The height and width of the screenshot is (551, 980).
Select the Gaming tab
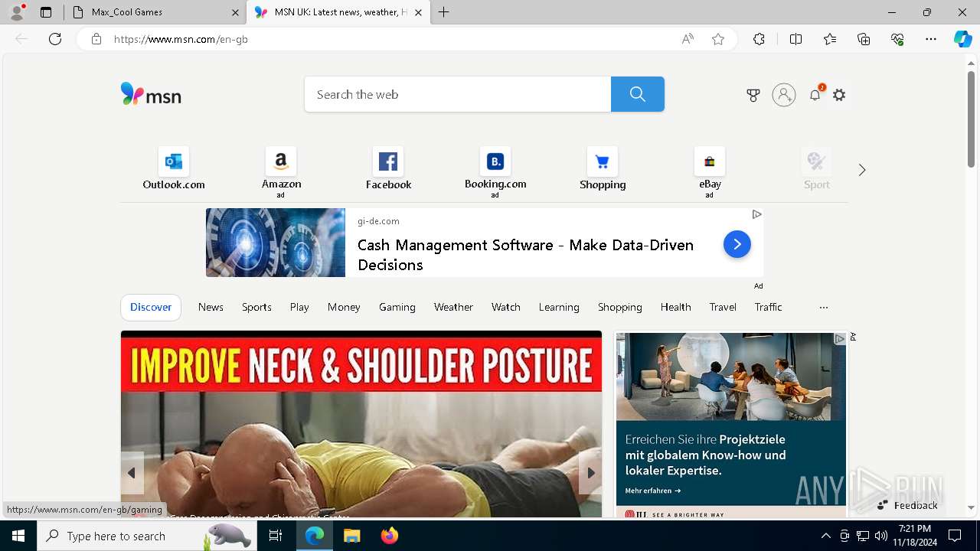[x=397, y=307]
